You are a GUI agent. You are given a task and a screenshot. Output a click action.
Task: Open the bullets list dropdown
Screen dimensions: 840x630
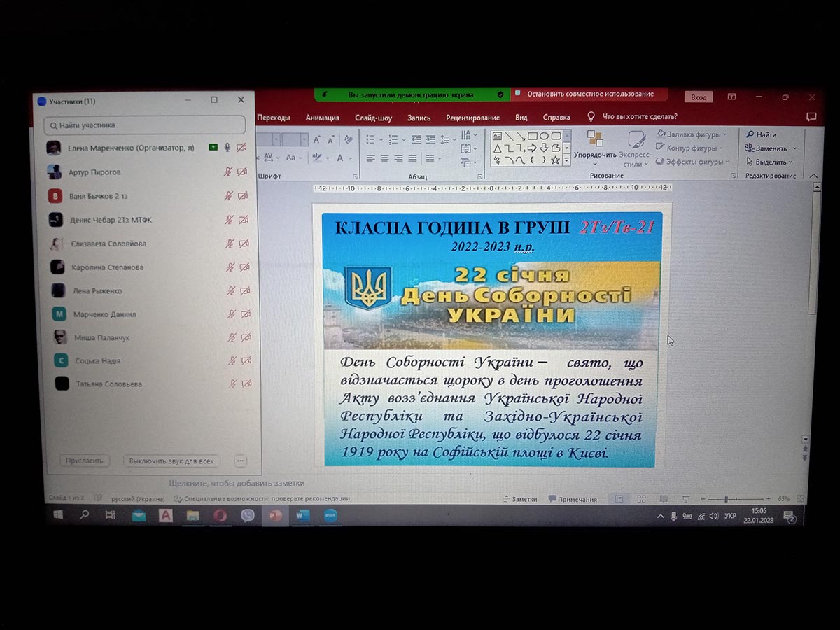380,139
